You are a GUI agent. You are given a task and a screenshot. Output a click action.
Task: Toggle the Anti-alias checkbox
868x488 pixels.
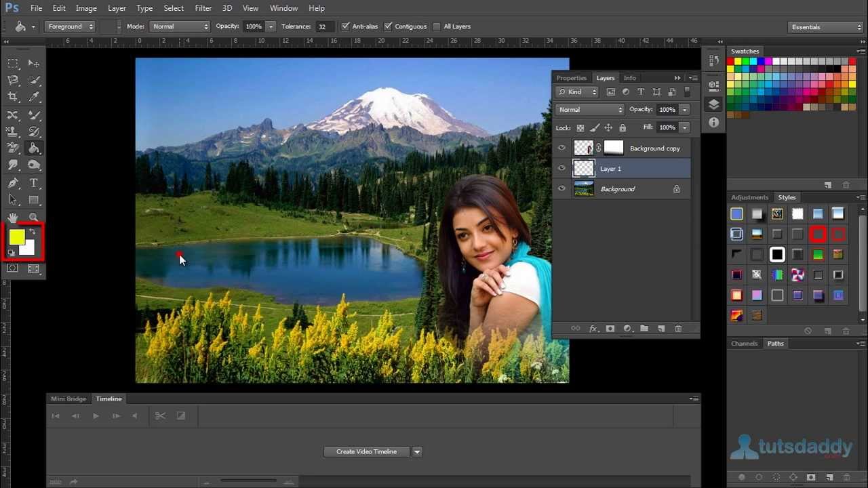pyautogui.click(x=346, y=26)
